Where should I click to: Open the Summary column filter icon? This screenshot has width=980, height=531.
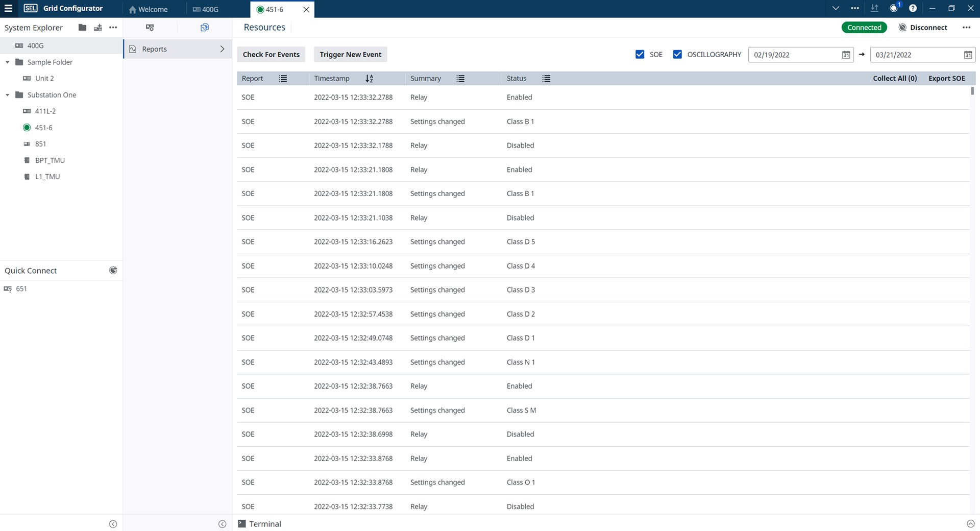460,79
